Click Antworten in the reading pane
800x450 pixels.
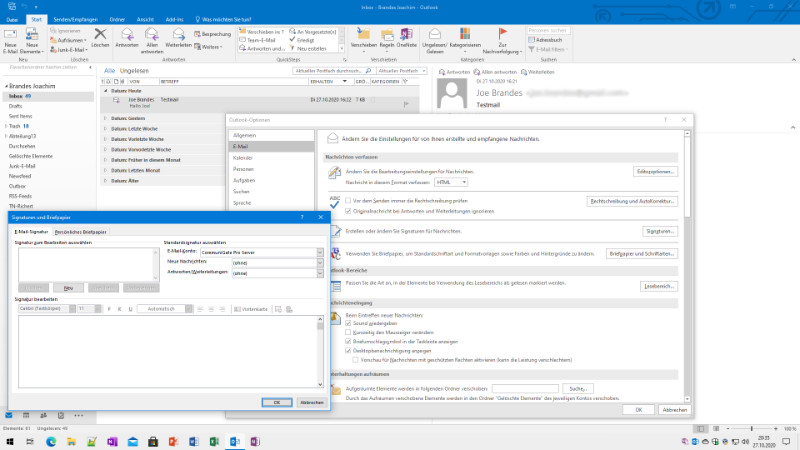pos(454,72)
